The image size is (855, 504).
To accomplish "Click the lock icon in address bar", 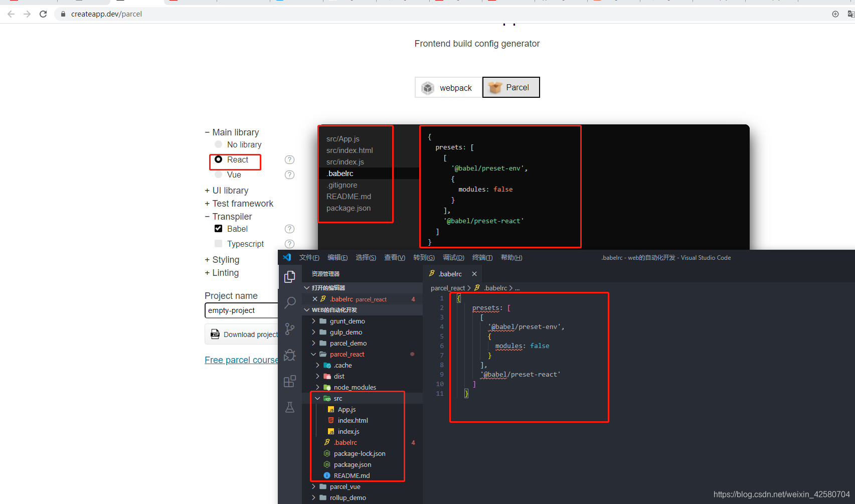I will point(63,14).
